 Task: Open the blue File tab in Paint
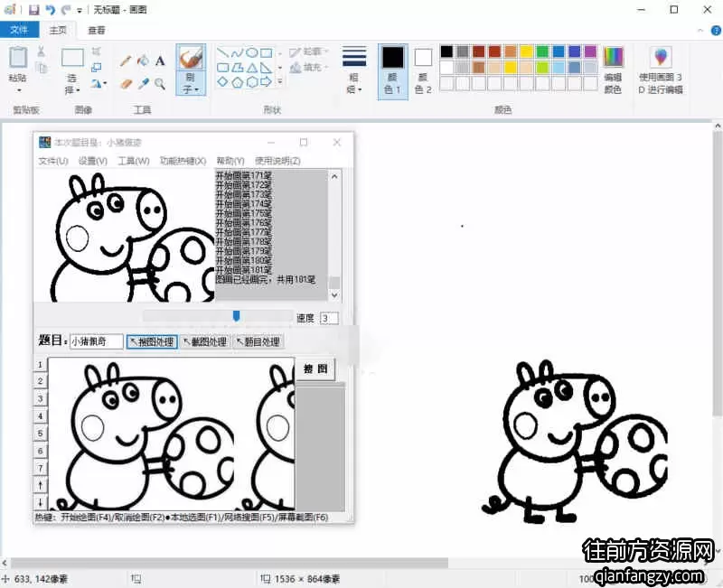19,31
